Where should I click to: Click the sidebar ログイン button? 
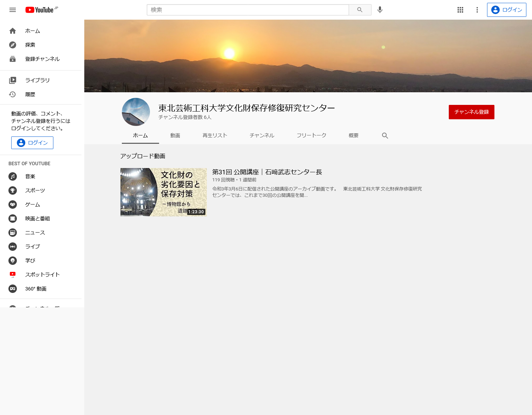32,143
